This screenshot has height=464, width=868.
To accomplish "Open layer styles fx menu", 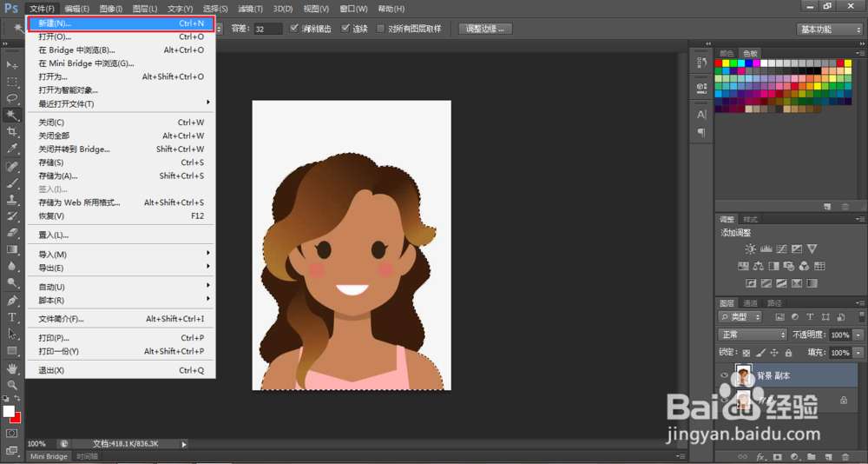I will click(760, 457).
